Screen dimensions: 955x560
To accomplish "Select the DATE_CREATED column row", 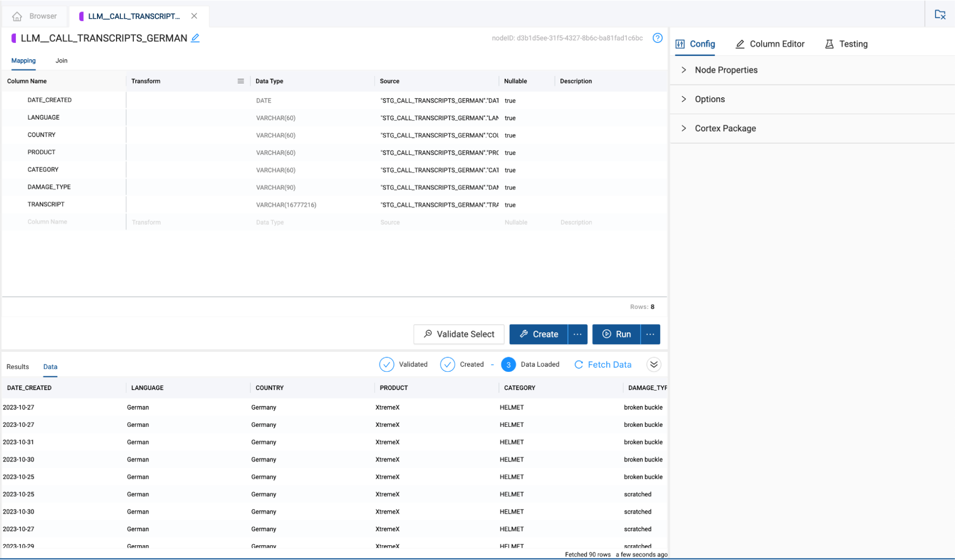I will point(334,100).
